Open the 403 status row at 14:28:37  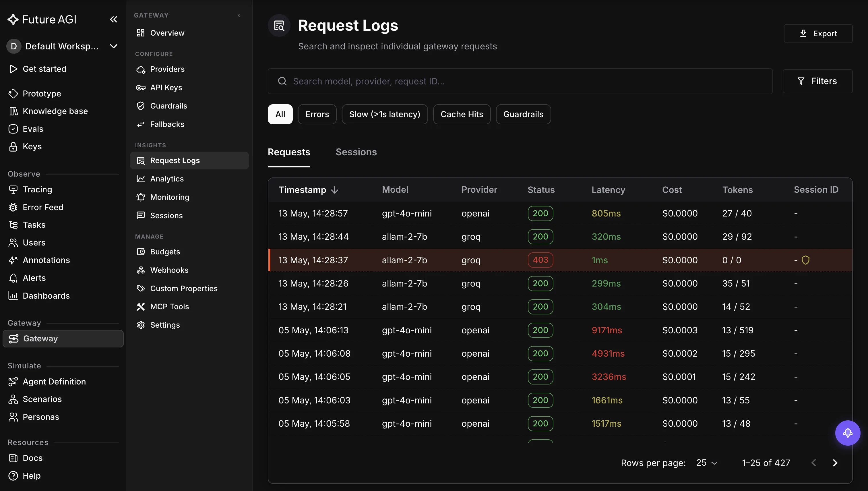click(x=560, y=260)
